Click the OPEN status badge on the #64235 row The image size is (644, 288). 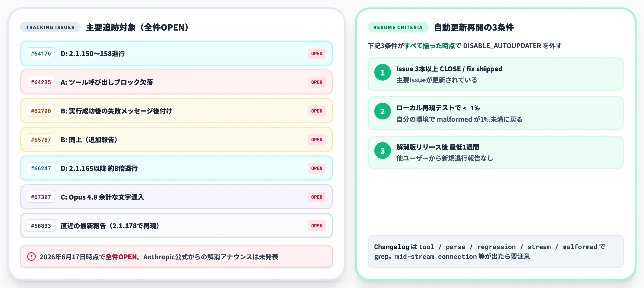pyautogui.click(x=316, y=82)
